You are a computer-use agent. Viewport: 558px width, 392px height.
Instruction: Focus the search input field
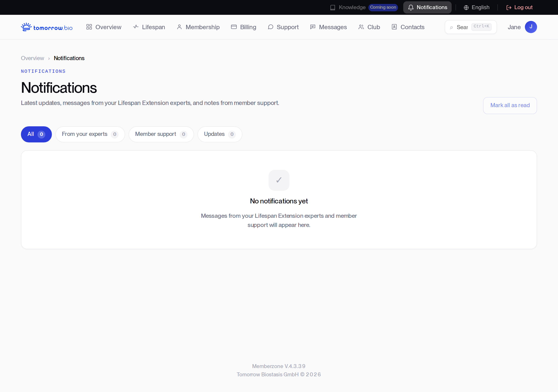[471, 27]
